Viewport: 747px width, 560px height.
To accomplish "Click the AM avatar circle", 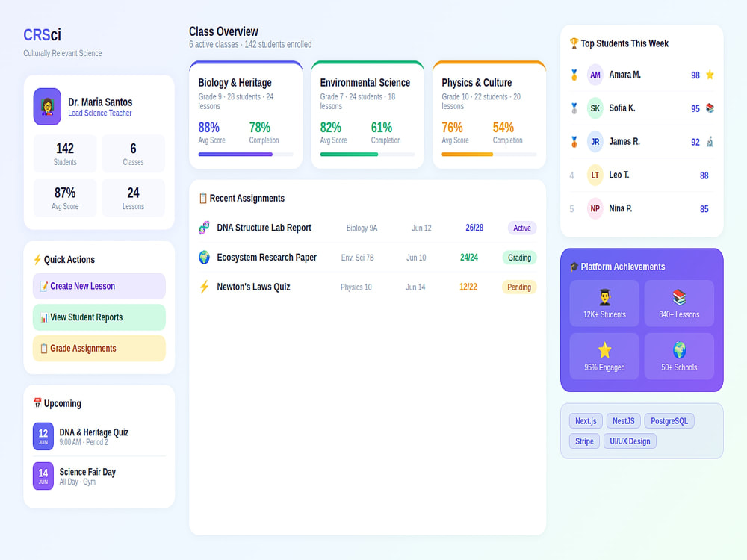I will (595, 75).
